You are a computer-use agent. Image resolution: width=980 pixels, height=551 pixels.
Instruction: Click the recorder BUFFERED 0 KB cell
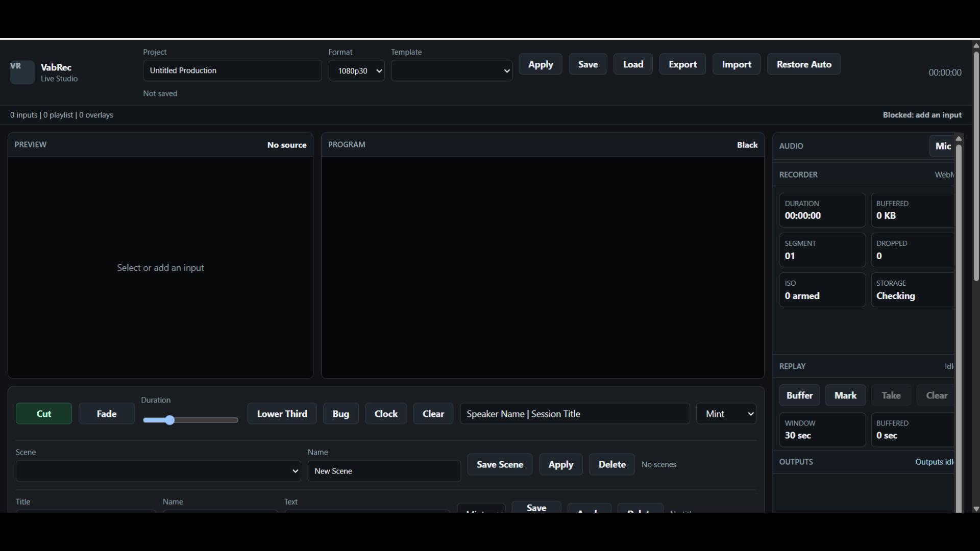point(913,210)
